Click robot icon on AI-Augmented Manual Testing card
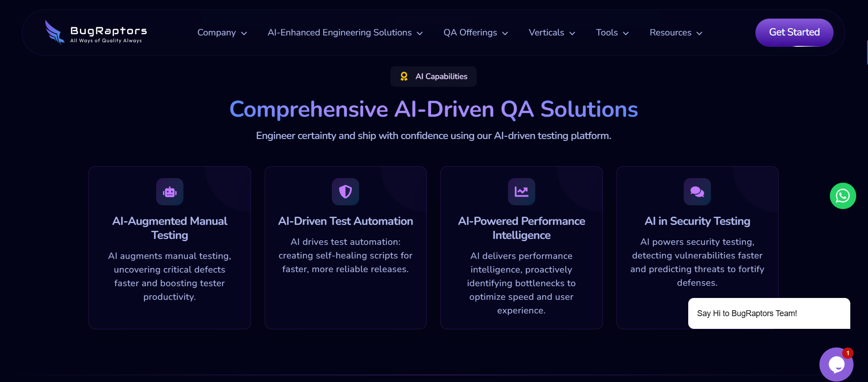Image resolution: width=868 pixels, height=382 pixels. pos(170,192)
